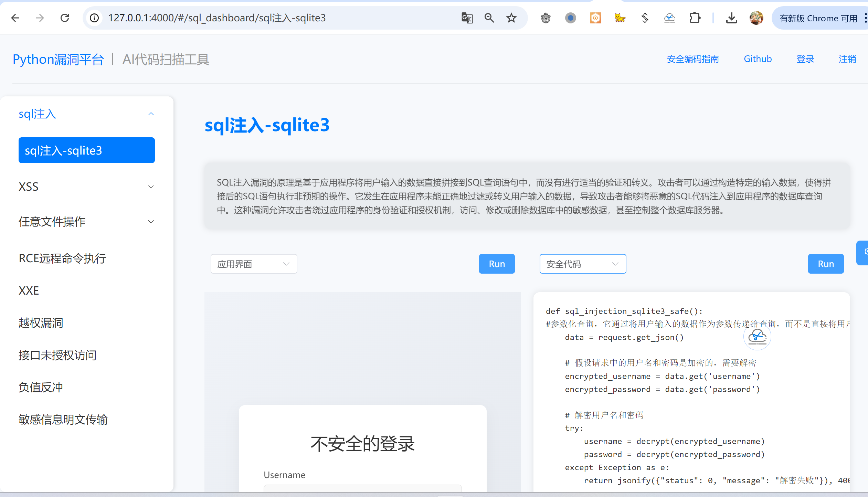Click the browser address bar URL
The image size is (868, 497).
217,18
